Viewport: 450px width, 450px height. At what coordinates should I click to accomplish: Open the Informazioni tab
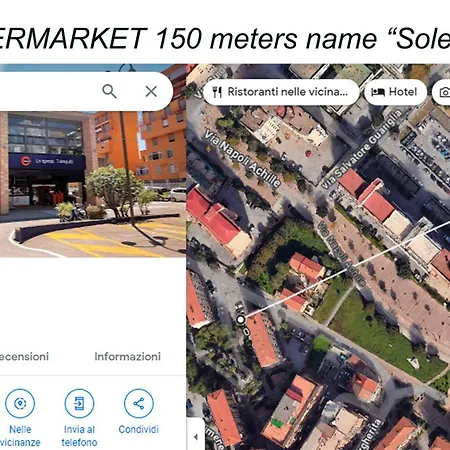click(127, 356)
